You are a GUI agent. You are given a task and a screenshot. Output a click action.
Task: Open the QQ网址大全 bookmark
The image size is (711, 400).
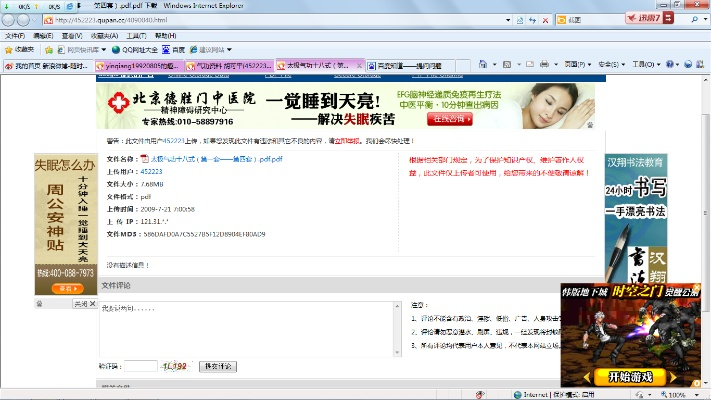click(x=140, y=49)
